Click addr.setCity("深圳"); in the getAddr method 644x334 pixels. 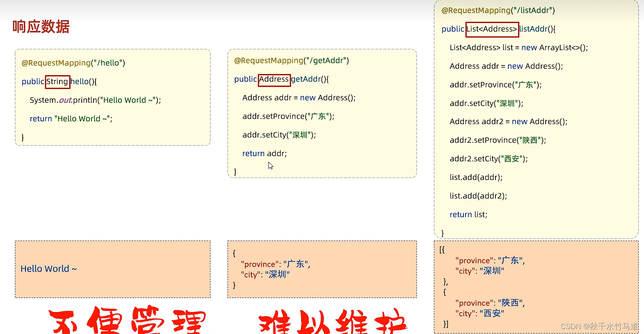click(x=279, y=135)
